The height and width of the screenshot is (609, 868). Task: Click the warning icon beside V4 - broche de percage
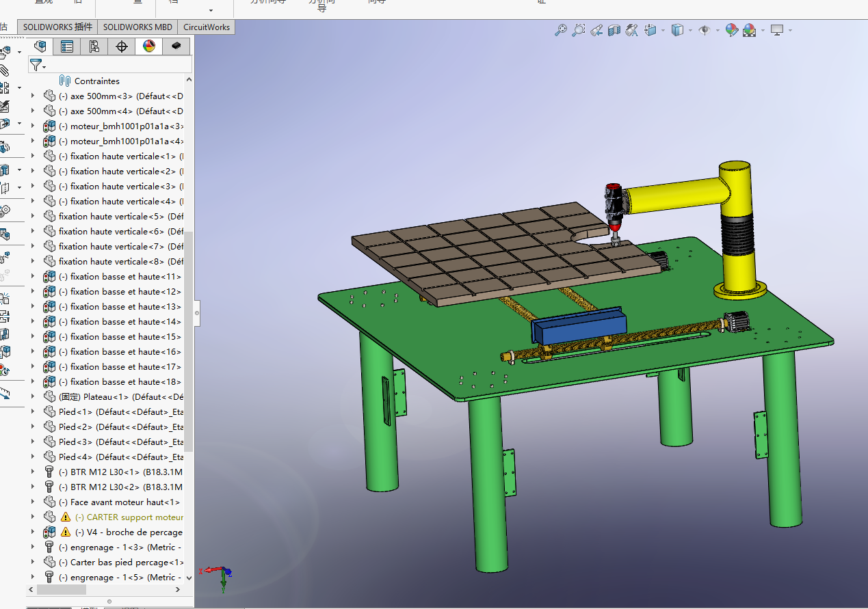coord(66,532)
